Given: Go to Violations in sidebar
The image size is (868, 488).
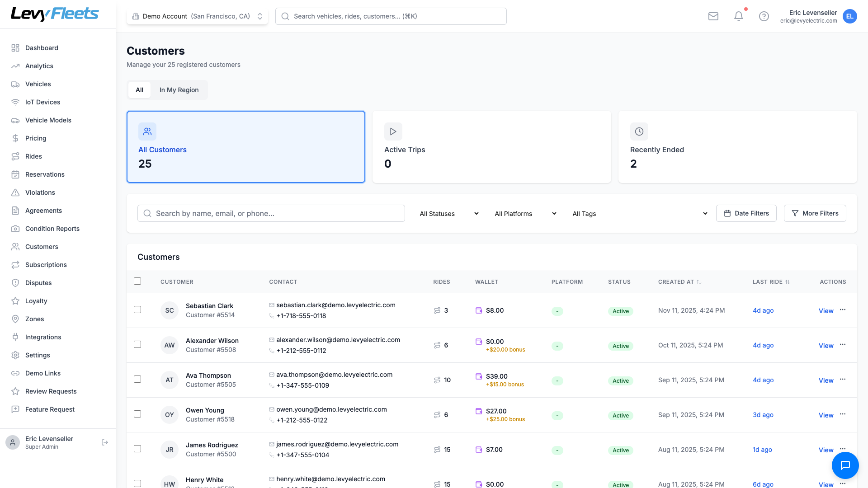Looking at the screenshot, I should pos(40,192).
